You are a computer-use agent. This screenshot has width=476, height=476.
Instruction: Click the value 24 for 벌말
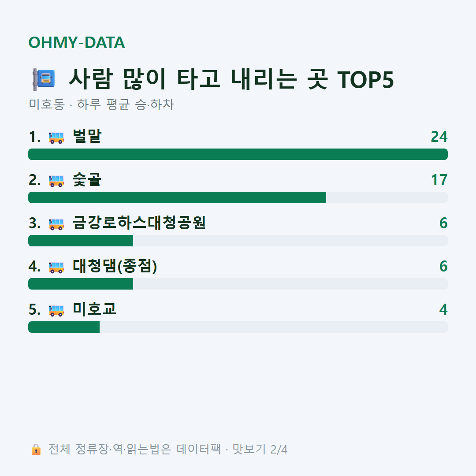tap(439, 137)
